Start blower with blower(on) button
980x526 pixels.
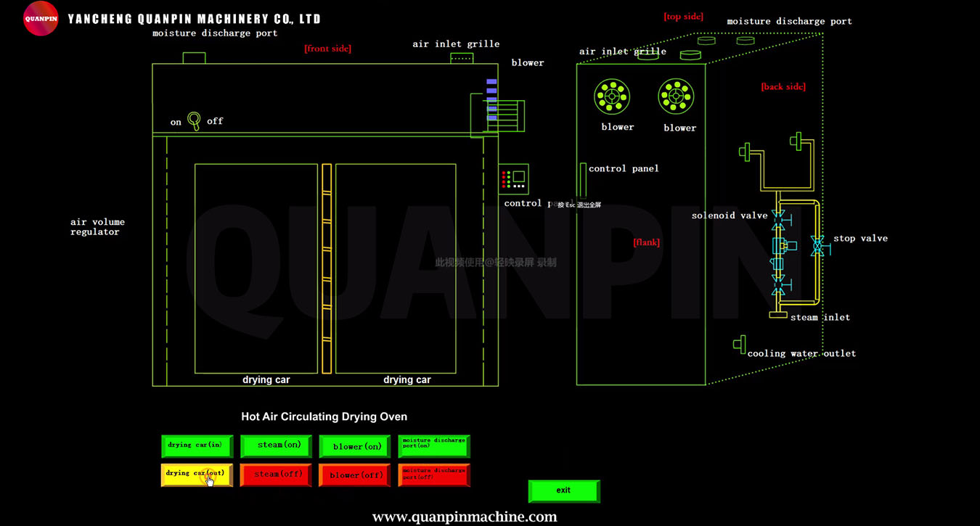tap(355, 445)
